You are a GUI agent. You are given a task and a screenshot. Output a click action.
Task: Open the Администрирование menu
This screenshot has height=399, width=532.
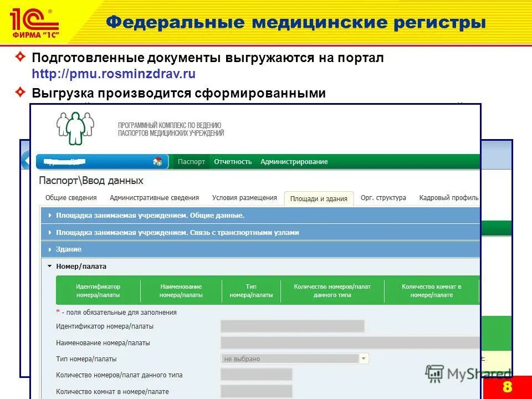[x=294, y=161]
